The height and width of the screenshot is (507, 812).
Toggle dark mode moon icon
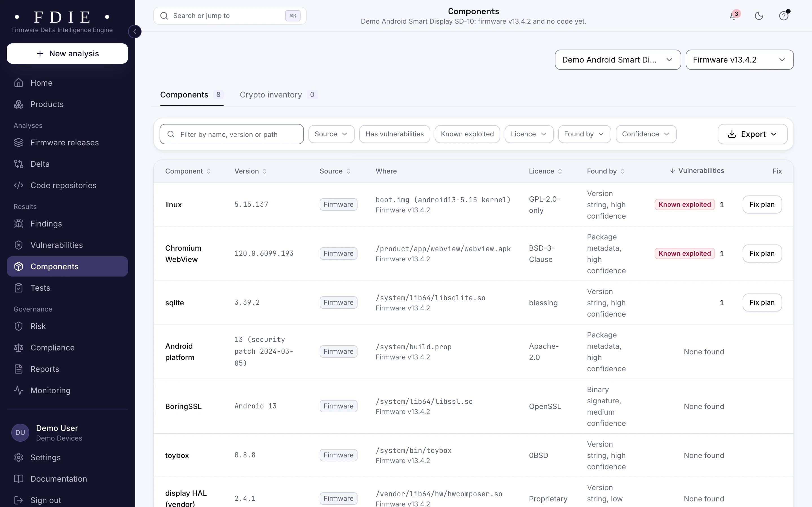point(759,16)
